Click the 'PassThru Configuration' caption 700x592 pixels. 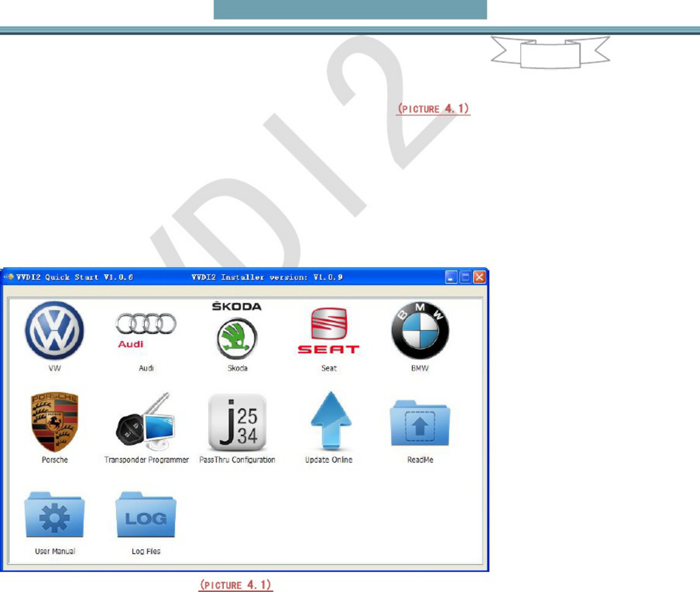tap(237, 460)
